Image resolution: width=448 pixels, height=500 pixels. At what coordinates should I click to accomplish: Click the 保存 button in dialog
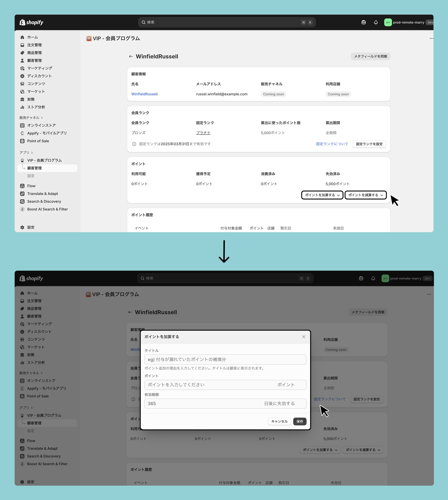(300, 421)
